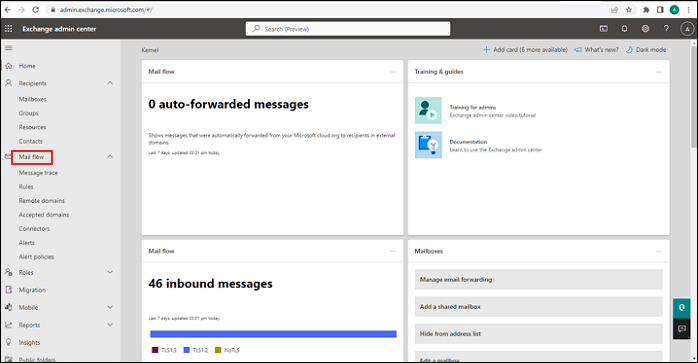Open Cloud Shell icon in header
698x363 pixels.
604,29
